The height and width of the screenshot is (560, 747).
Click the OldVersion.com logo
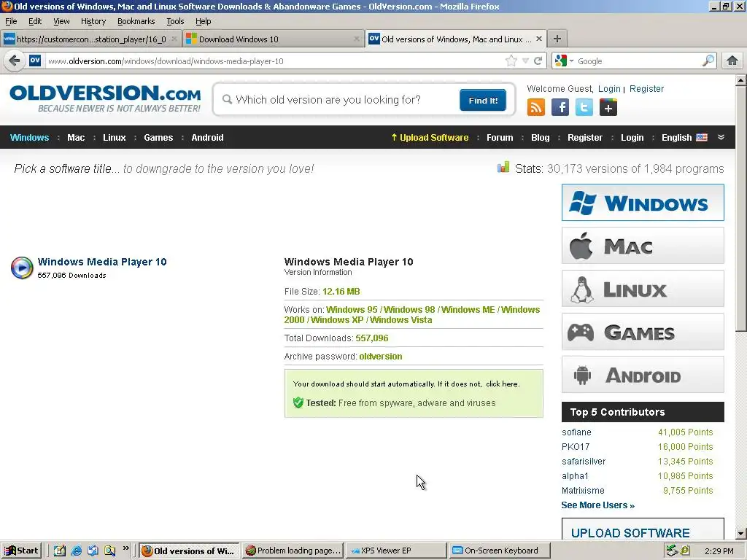point(105,99)
